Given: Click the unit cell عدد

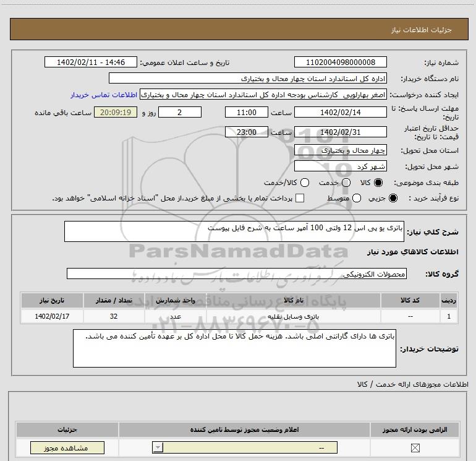Looking at the screenshot, I should (x=175, y=316).
